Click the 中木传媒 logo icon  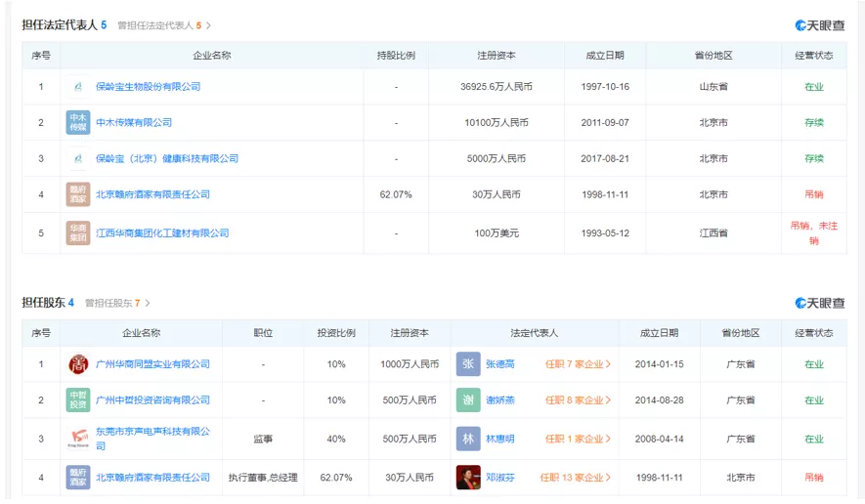(x=77, y=123)
